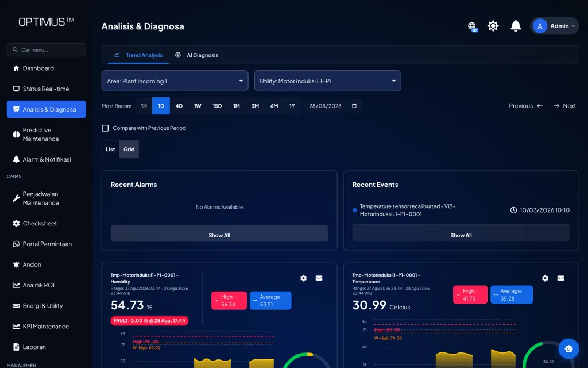Select 1M time range

point(236,106)
